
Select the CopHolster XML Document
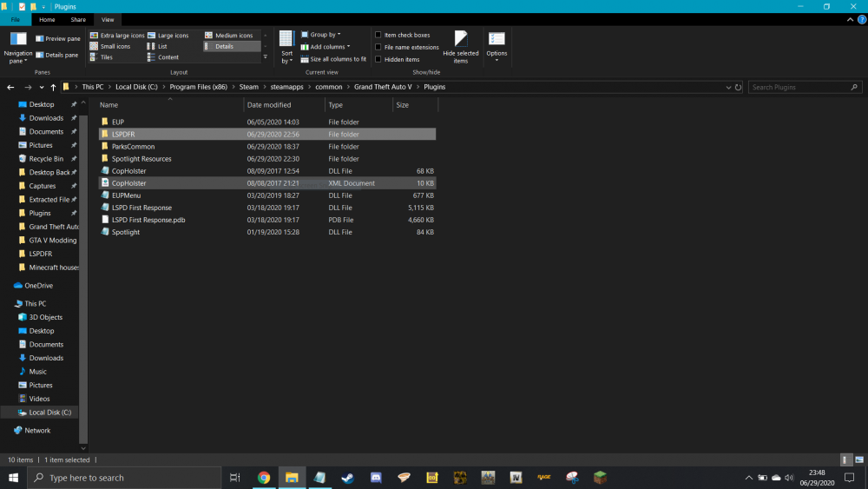[x=267, y=182]
